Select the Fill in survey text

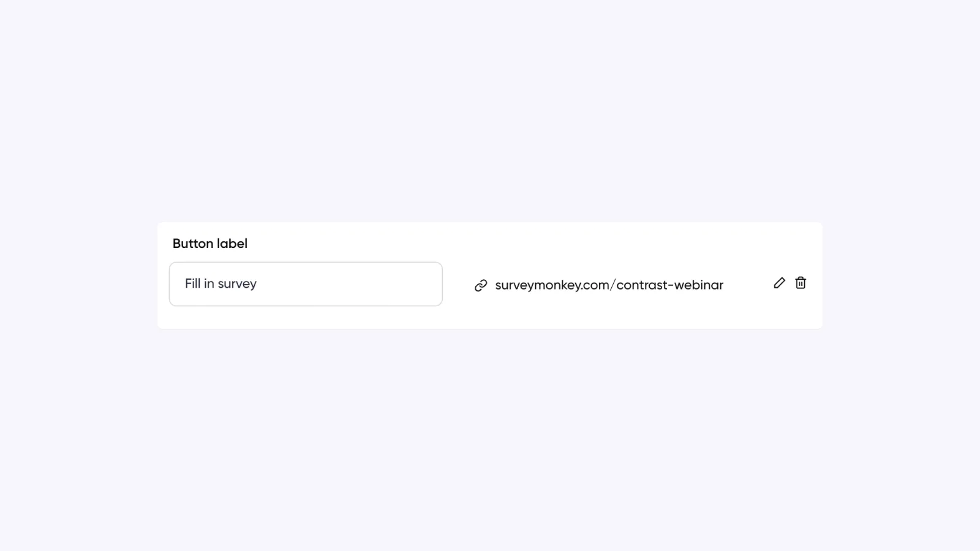pyautogui.click(x=221, y=283)
